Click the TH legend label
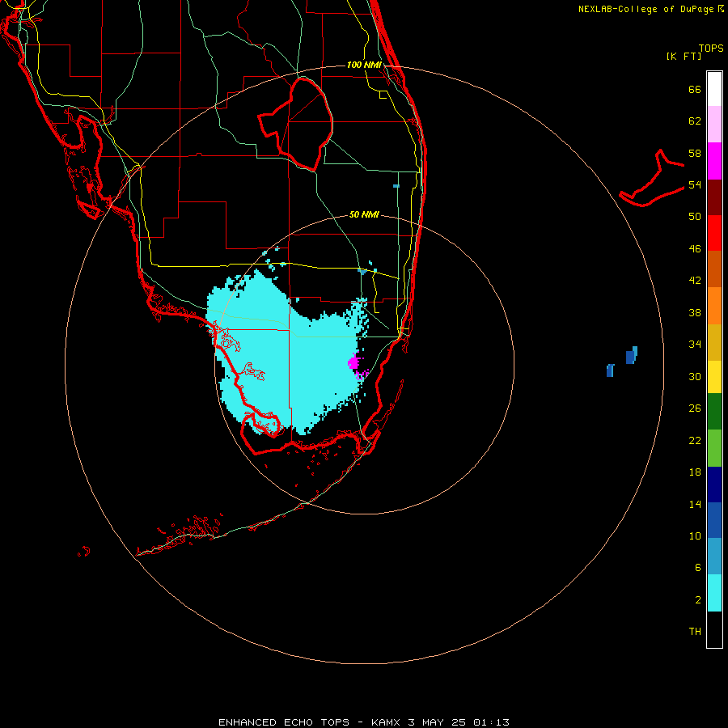 coord(695,632)
